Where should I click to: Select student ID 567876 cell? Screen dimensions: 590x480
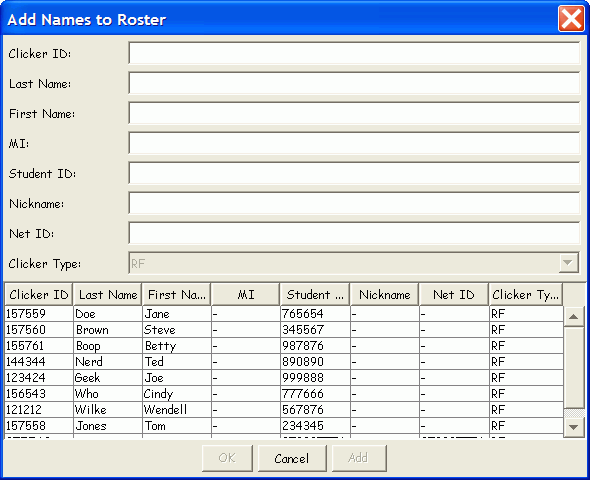click(315, 410)
